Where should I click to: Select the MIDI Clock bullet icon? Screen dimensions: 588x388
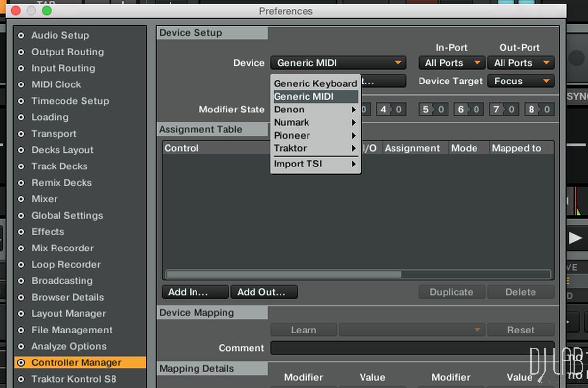pyautogui.click(x=21, y=84)
